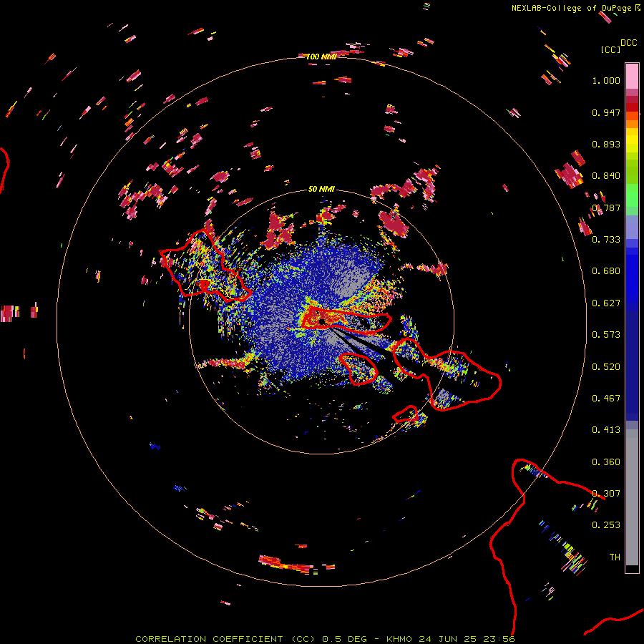Click the 0.893 scale value
644x644 pixels.
(x=606, y=144)
